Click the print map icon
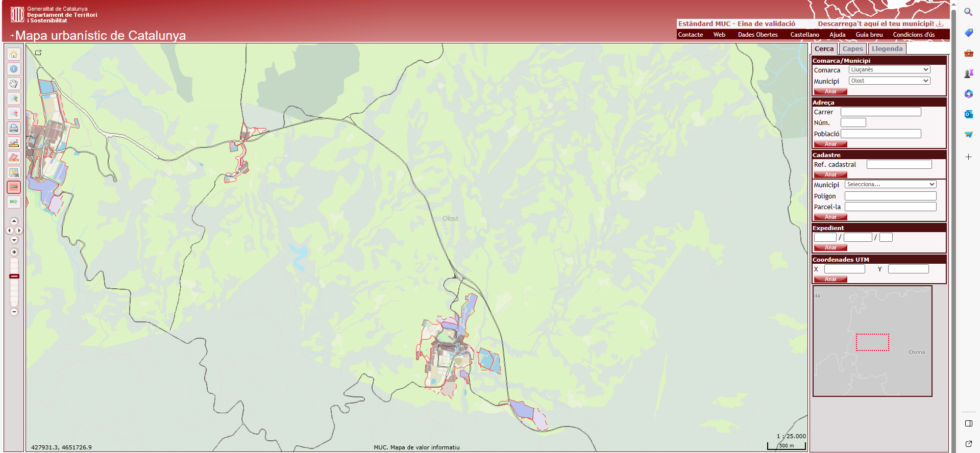The image size is (980, 453). (x=14, y=128)
